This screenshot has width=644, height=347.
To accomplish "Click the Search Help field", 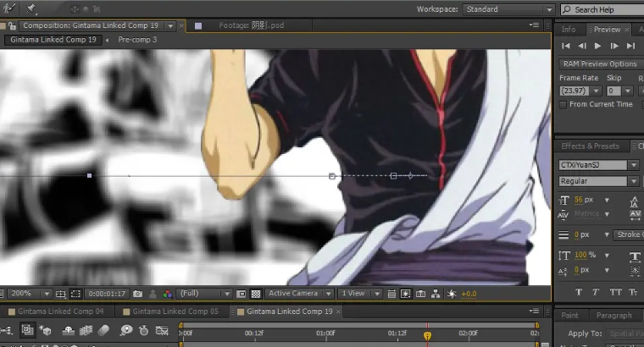I will 602,9.
